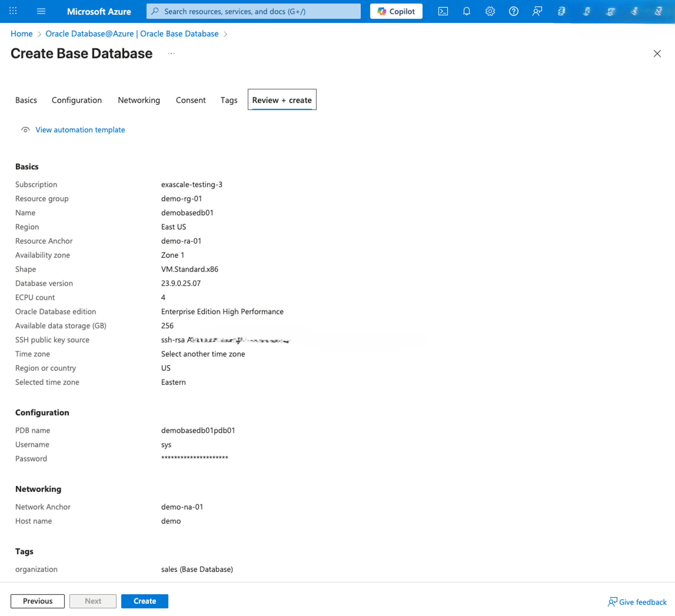The image size is (675, 616).
Task: View Azure portal notifications
Action: 466,11
